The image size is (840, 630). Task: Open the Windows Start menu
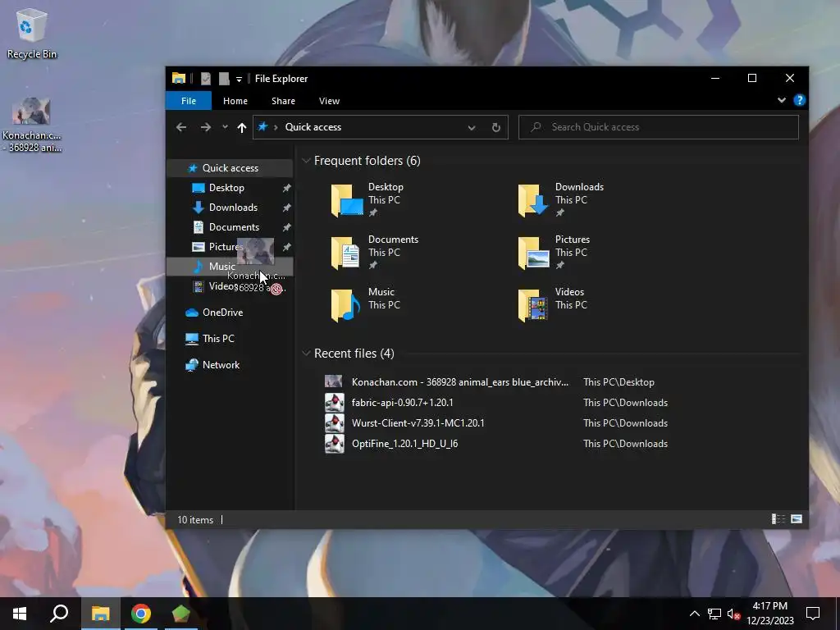tap(20, 614)
